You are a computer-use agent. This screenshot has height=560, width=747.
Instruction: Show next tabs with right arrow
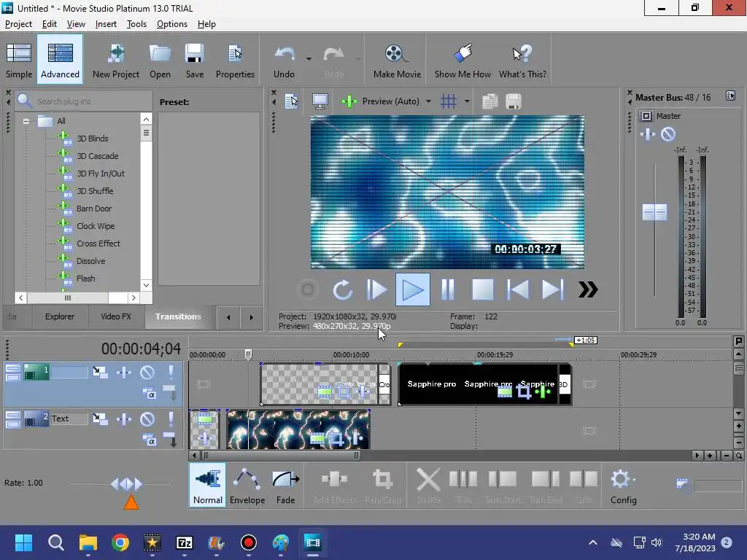(x=252, y=317)
